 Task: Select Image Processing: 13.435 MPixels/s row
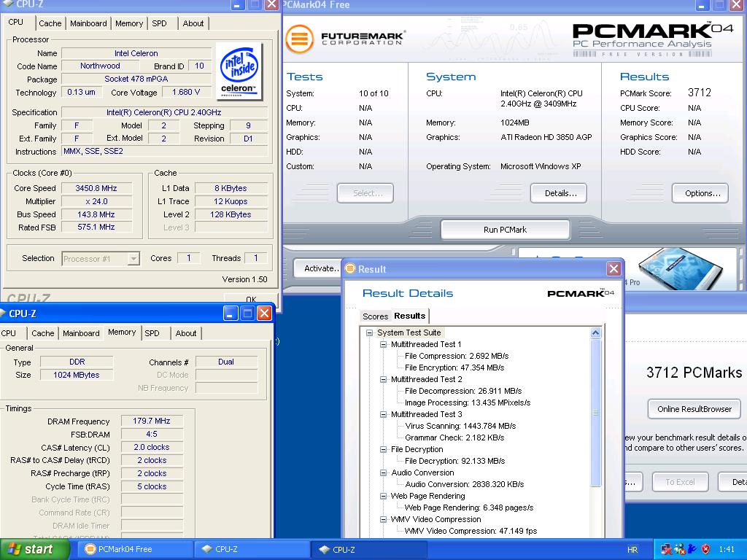point(468,402)
